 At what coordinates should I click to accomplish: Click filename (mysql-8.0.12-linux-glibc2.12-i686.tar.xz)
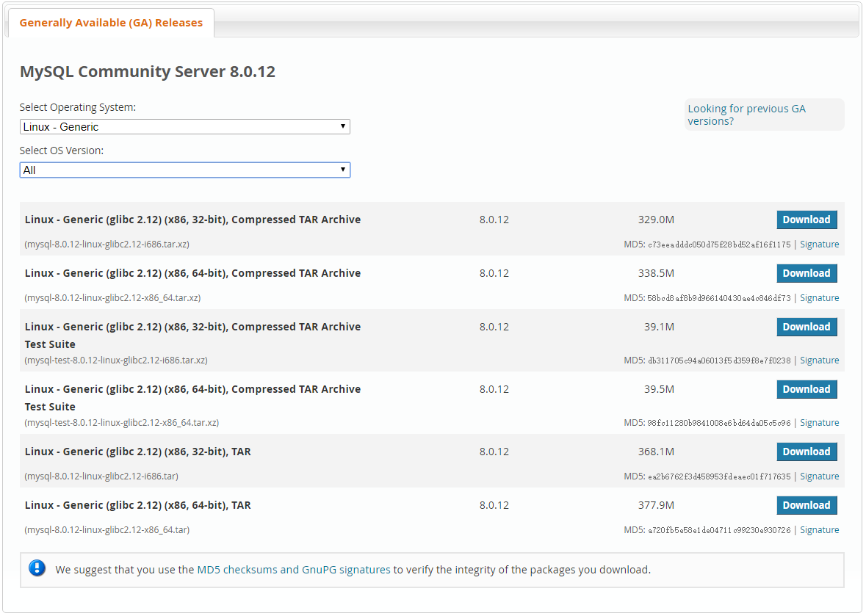coord(107,244)
